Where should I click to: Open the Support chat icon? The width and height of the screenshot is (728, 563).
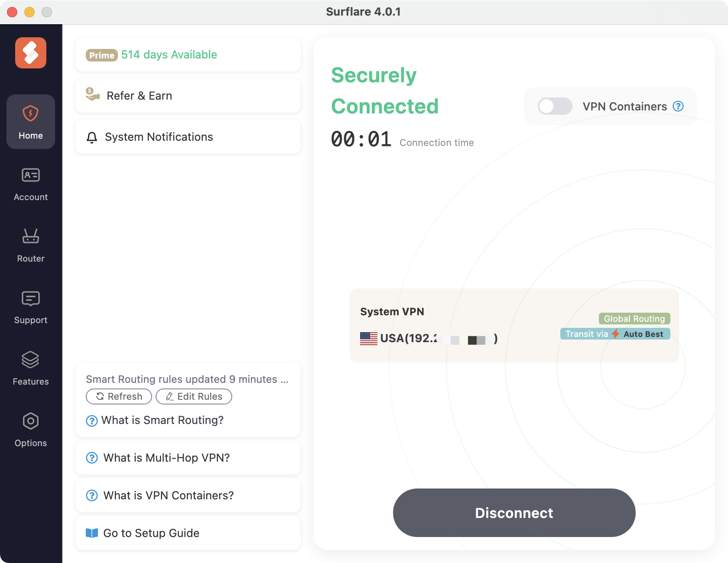31,298
